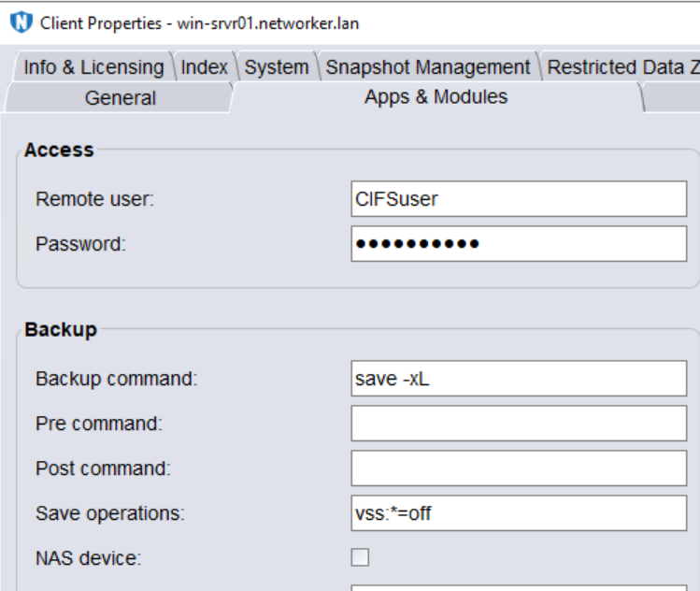Click the Backup command field
Image resolution: width=700 pixels, height=591 pixels.
[x=519, y=379]
